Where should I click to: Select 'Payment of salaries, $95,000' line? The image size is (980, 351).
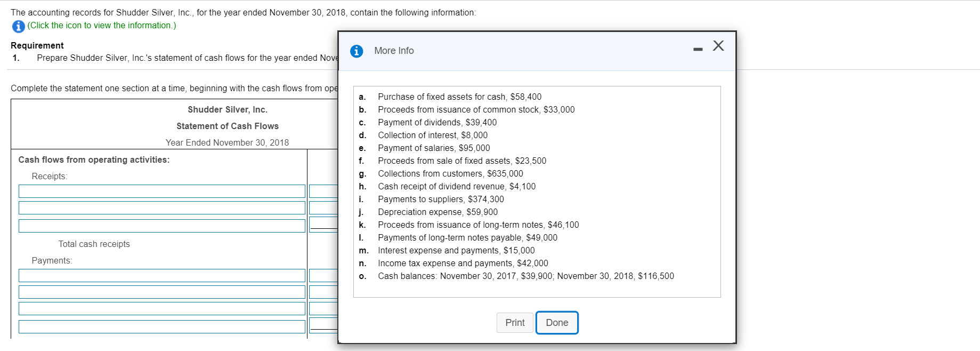coord(434,148)
